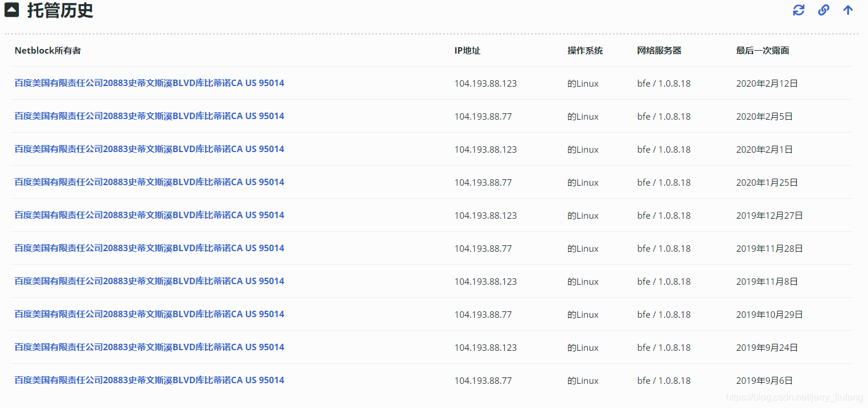Click the 托管历史 section title
This screenshot has height=408, width=868.
click(60, 10)
